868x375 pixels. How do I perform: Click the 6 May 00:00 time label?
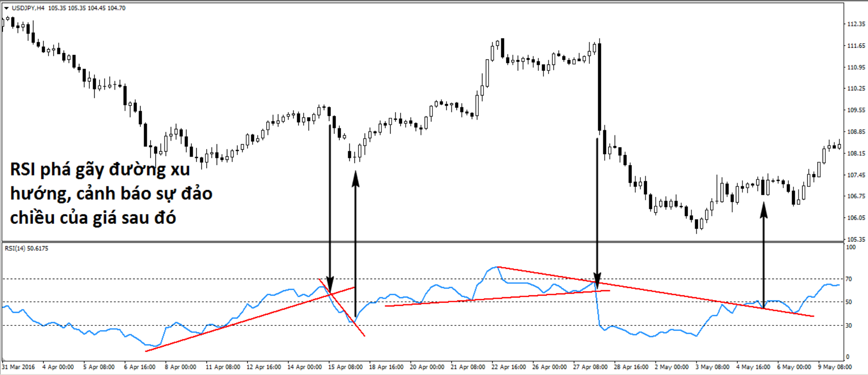click(794, 367)
